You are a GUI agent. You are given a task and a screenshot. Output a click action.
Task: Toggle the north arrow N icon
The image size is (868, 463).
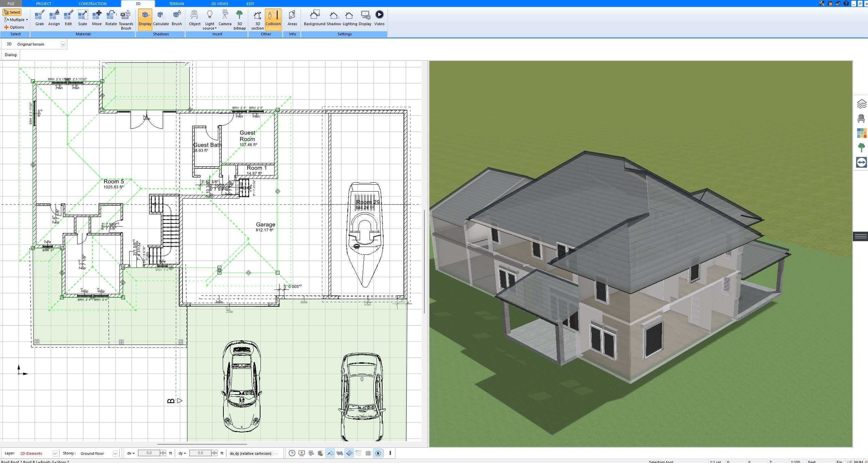(x=378, y=453)
